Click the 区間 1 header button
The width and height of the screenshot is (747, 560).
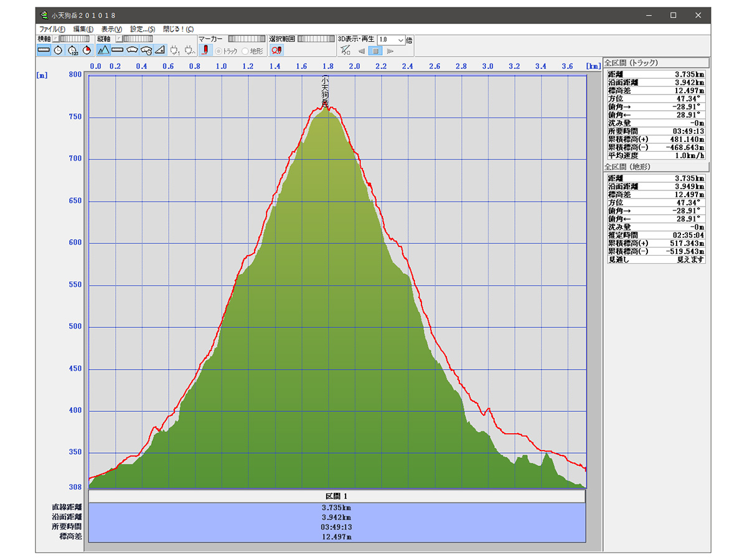[337, 497]
